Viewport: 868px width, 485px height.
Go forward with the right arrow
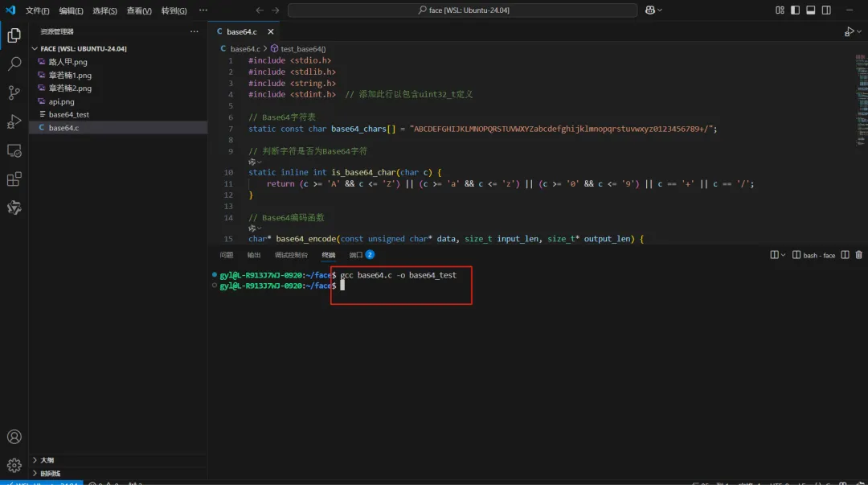[275, 10]
